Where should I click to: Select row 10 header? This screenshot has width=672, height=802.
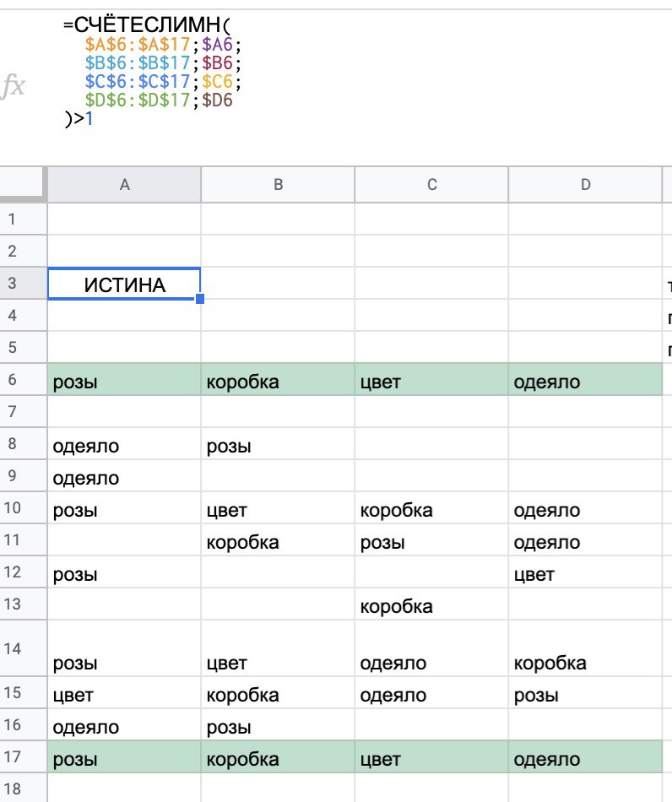23,508
